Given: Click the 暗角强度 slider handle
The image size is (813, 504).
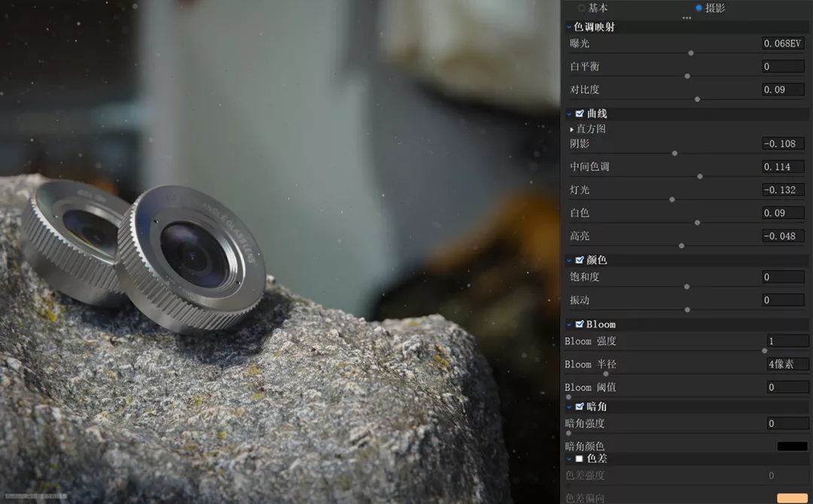Looking at the screenshot, I should coord(569,433).
